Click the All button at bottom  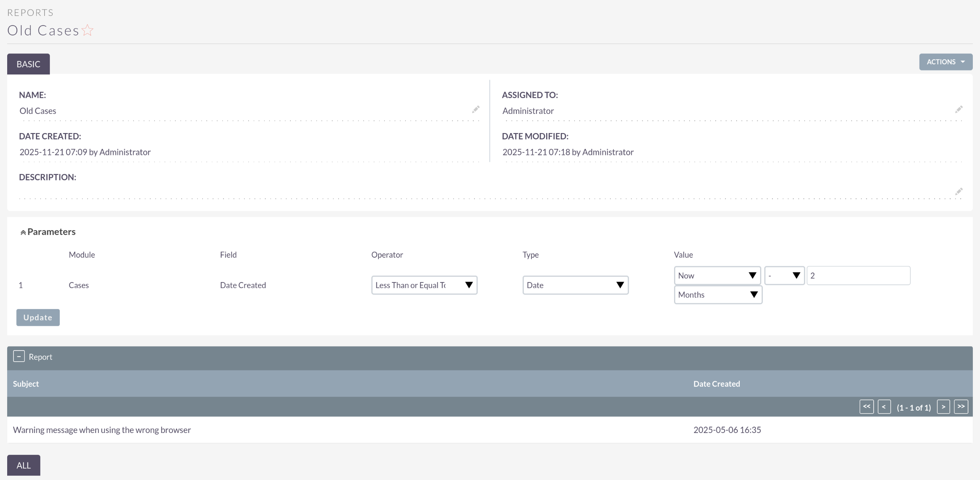(24, 465)
